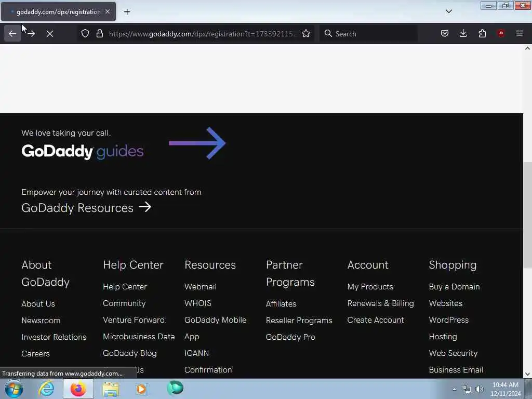Open the Help Center link under Help Center
532x399 pixels.
click(125, 287)
